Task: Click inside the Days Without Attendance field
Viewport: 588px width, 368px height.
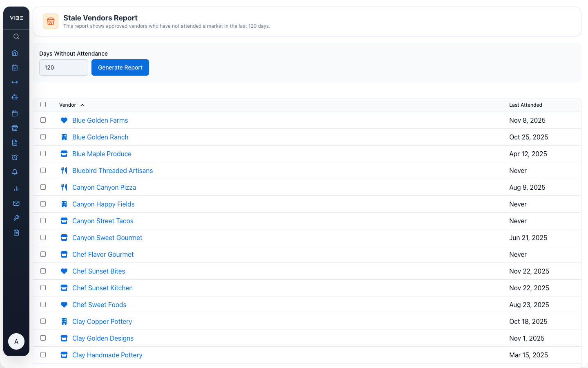Action: click(x=64, y=67)
